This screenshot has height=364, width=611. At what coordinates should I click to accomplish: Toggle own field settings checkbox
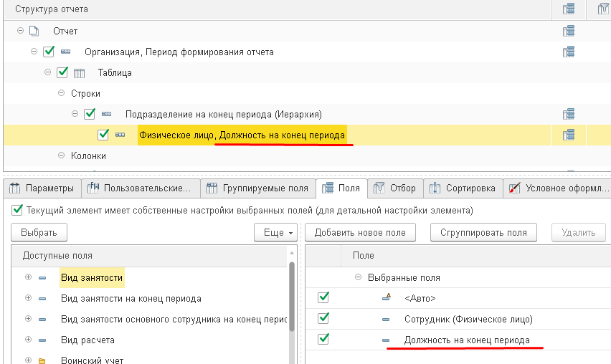[17, 210]
